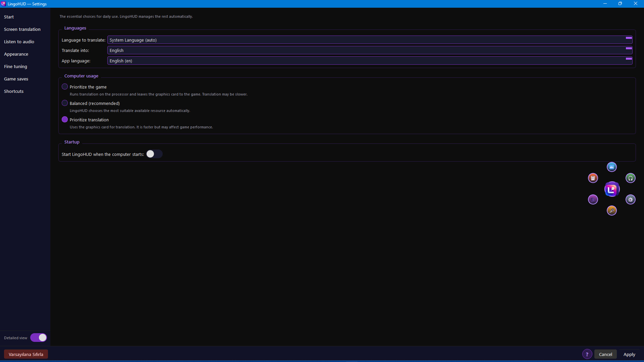Select the Prioritize the game option
Screen dimensions: 644x362
click(x=65, y=86)
